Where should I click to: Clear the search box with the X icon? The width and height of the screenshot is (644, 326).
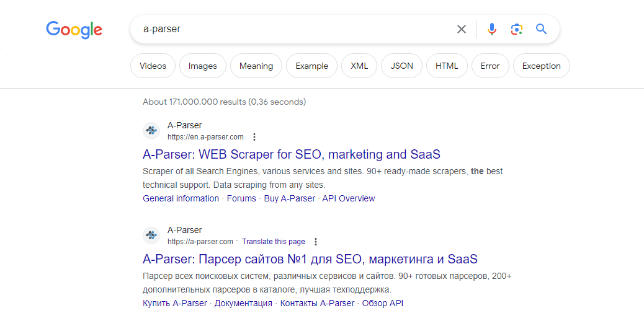[462, 29]
